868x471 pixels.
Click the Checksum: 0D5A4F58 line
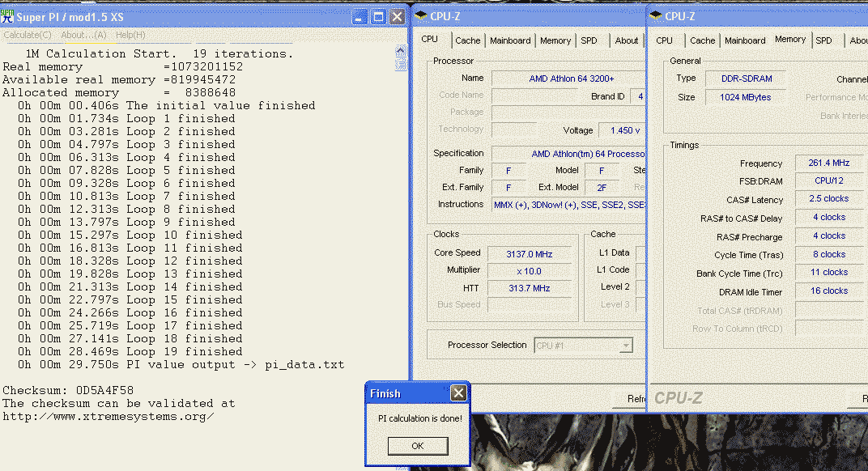click(x=68, y=391)
